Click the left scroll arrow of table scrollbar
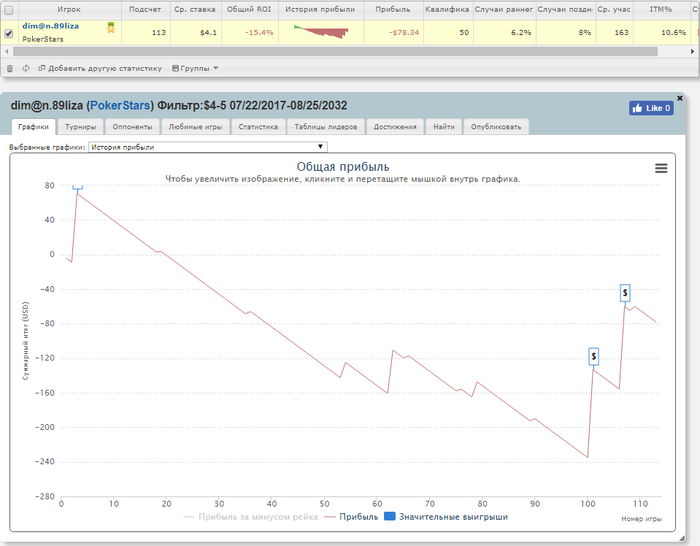 (7, 52)
